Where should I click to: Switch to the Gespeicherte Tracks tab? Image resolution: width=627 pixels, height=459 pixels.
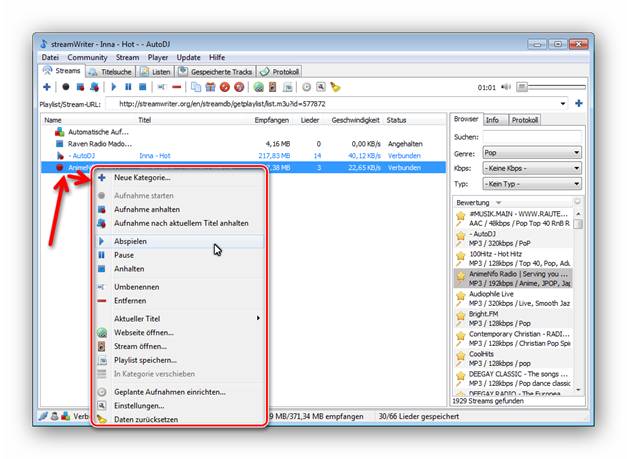pos(216,72)
